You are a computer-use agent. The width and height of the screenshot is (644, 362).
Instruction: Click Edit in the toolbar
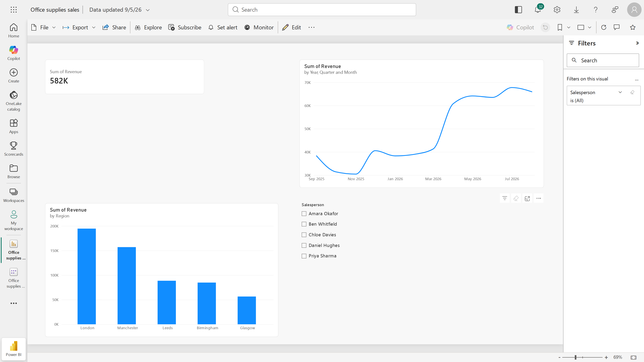point(291,28)
